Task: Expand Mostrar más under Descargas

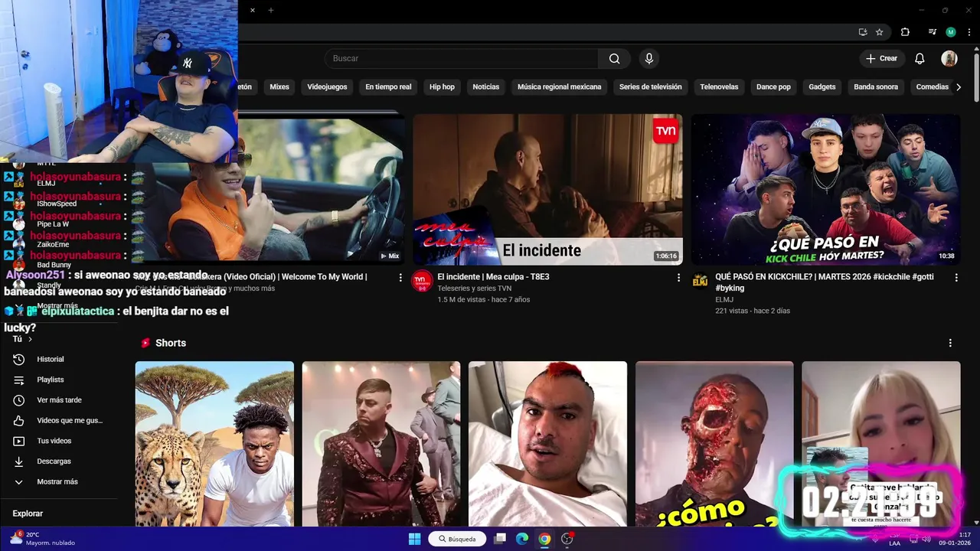Action: click(x=59, y=481)
